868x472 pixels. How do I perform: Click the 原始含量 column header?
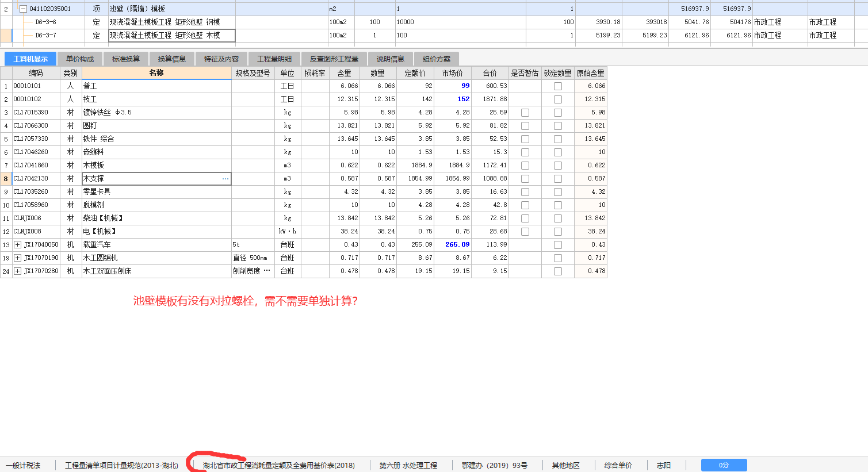591,73
